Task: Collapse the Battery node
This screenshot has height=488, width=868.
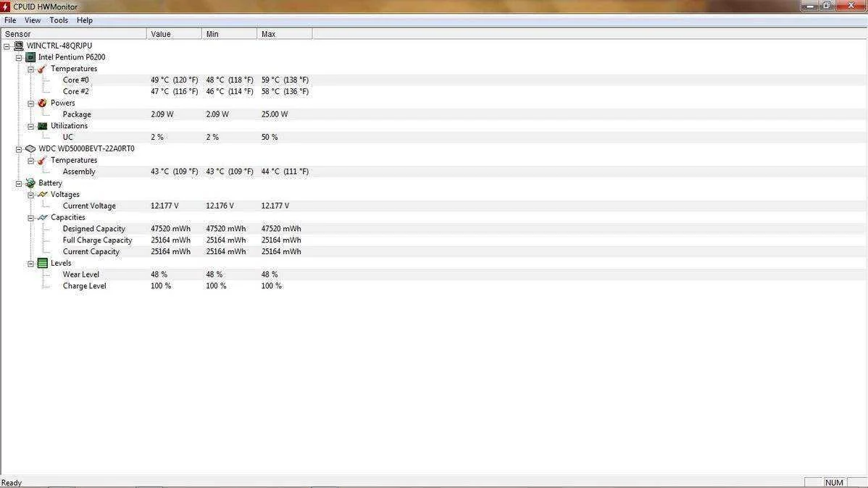Action: tap(19, 184)
